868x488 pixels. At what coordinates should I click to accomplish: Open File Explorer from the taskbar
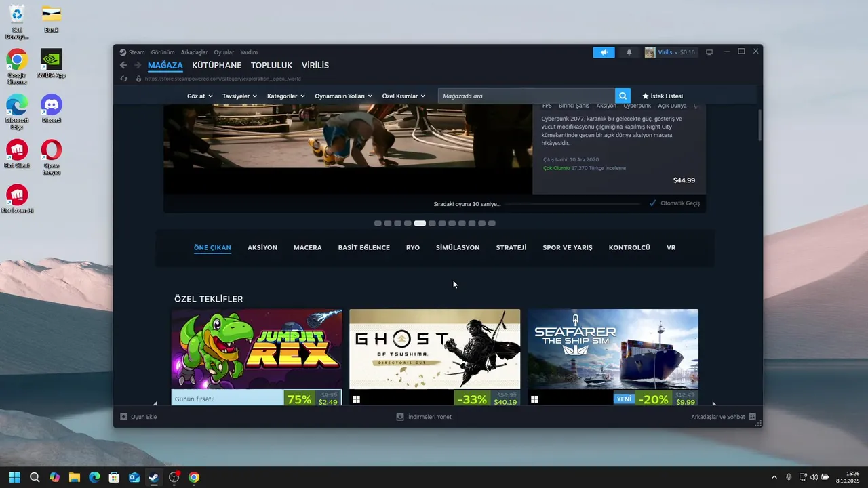pyautogui.click(x=75, y=477)
